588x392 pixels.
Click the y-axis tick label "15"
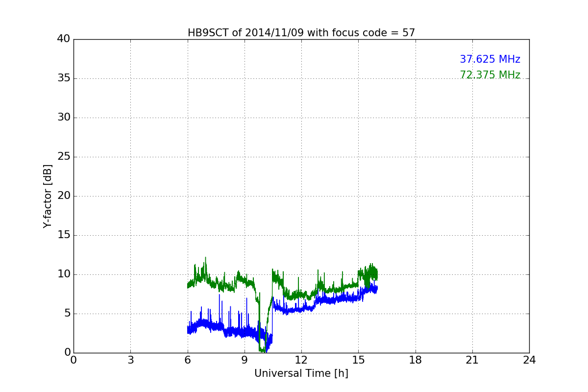click(x=64, y=235)
